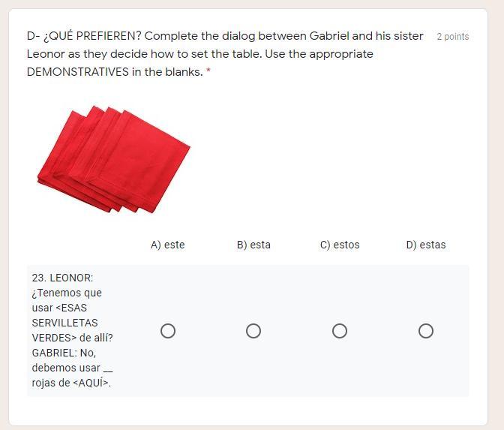Select the radio button for A) este
Viewport: 504px width, 430px height.
(x=168, y=331)
